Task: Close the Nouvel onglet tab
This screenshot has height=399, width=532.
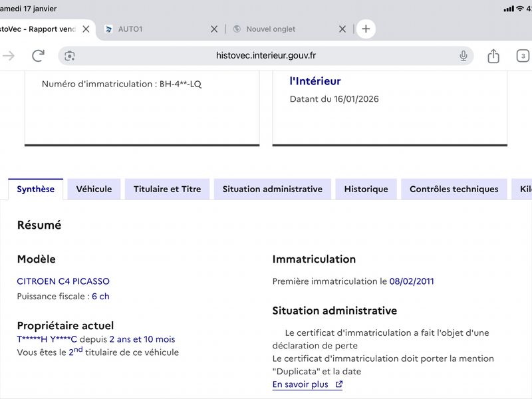Action: tap(342, 29)
